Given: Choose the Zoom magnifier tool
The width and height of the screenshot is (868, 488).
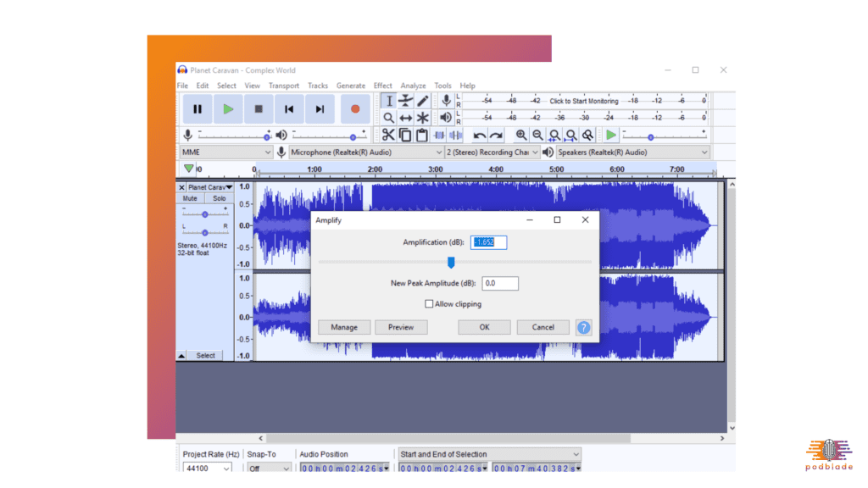Looking at the screenshot, I should click(389, 117).
